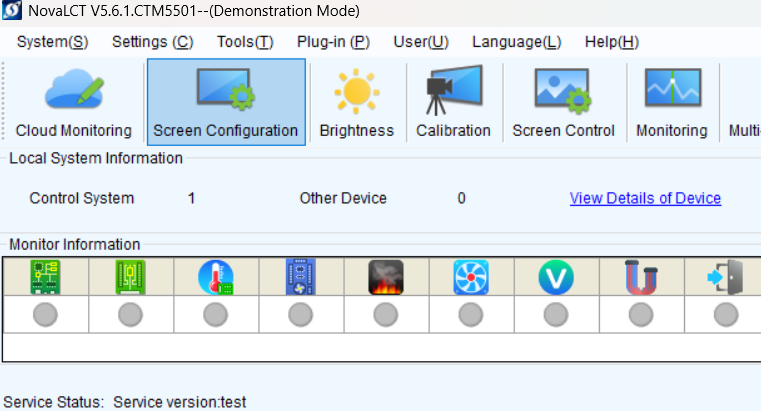Open Screen Configuration

click(226, 102)
